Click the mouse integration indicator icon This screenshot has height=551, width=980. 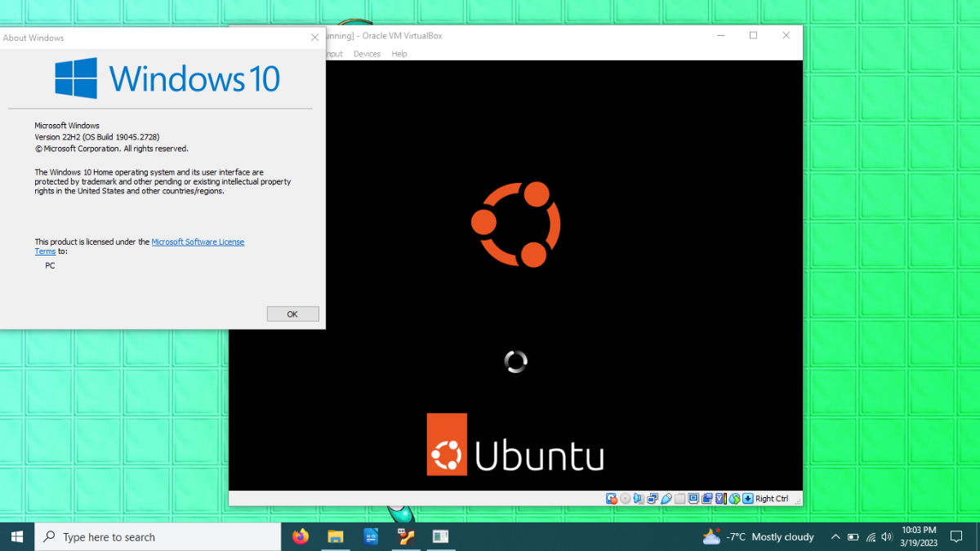[x=735, y=499]
